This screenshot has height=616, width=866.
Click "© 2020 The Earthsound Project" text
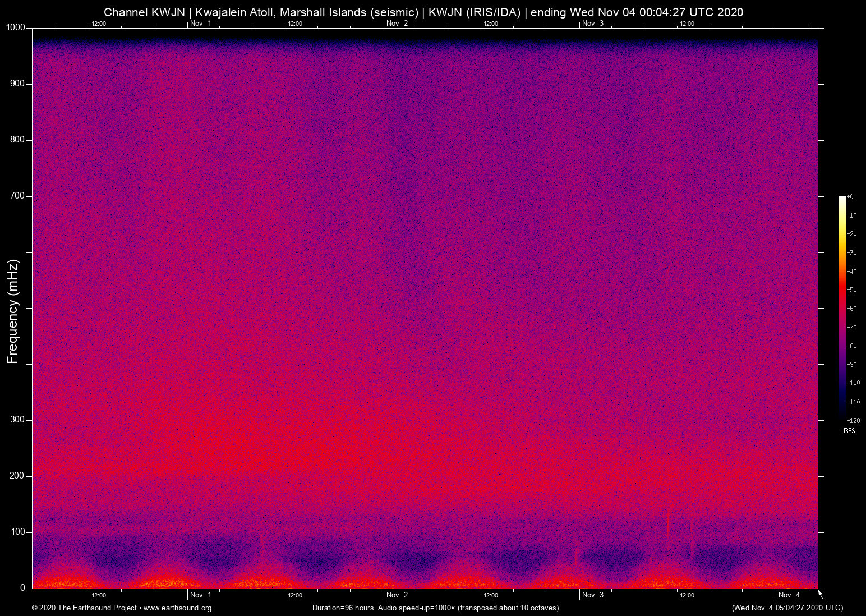84,608
